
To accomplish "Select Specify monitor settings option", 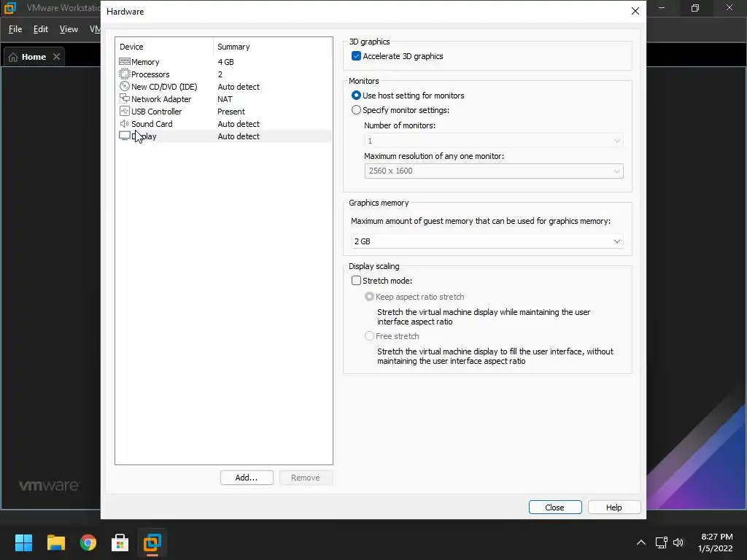I will point(356,110).
